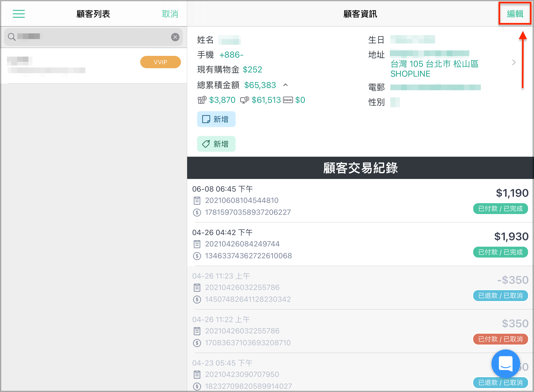The height and width of the screenshot is (392, 534).
Task: Click the kiosk spend icon
Action: [288, 100]
